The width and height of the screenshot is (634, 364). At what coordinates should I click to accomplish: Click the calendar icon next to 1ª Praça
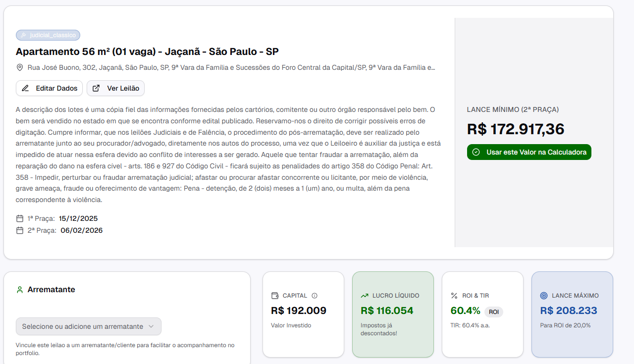[x=20, y=218]
